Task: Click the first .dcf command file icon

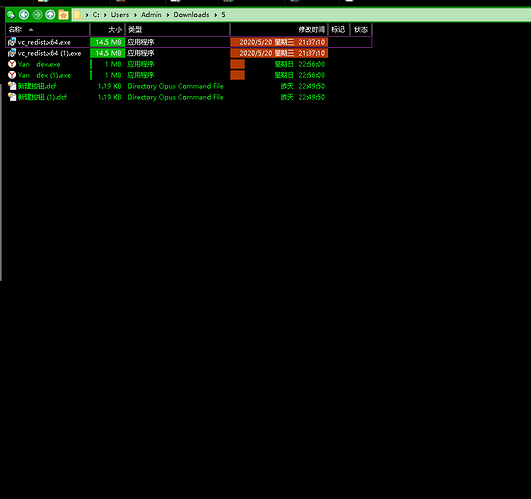Action: coord(12,86)
